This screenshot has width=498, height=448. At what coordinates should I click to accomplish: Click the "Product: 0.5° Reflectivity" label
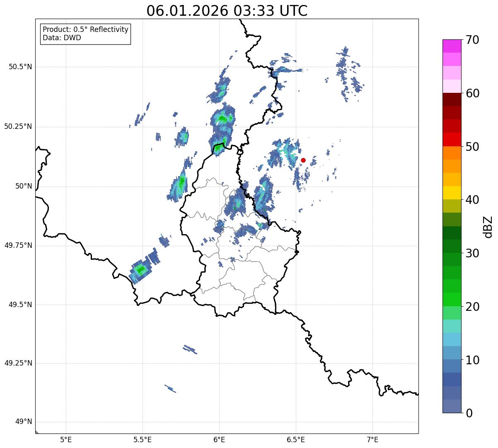(x=85, y=30)
